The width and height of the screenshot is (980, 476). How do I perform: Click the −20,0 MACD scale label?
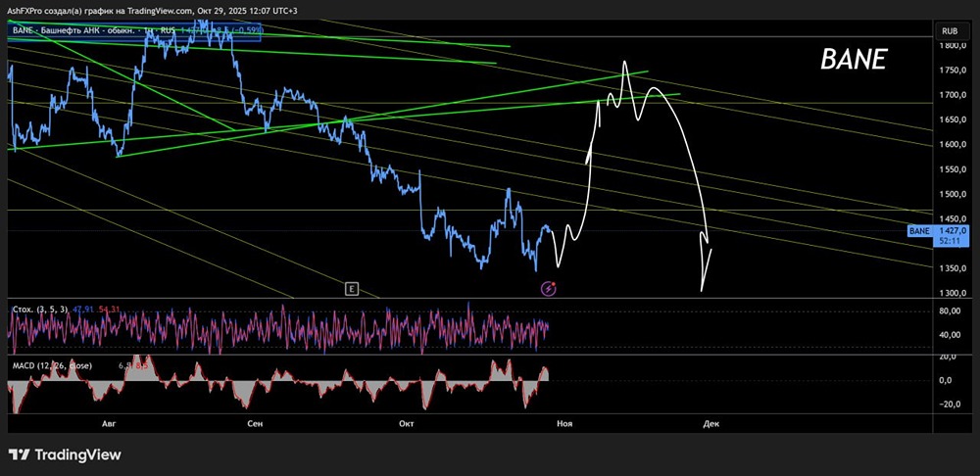(x=950, y=404)
